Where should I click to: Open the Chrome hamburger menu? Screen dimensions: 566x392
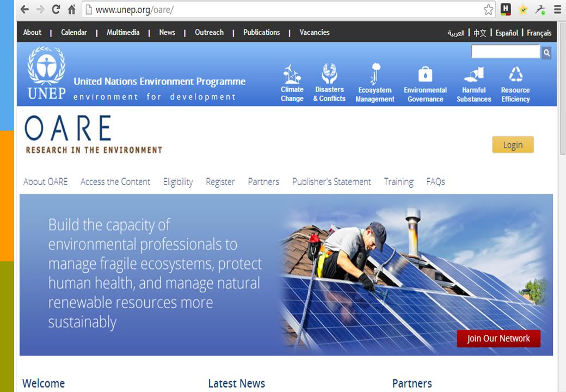pyautogui.click(x=558, y=9)
